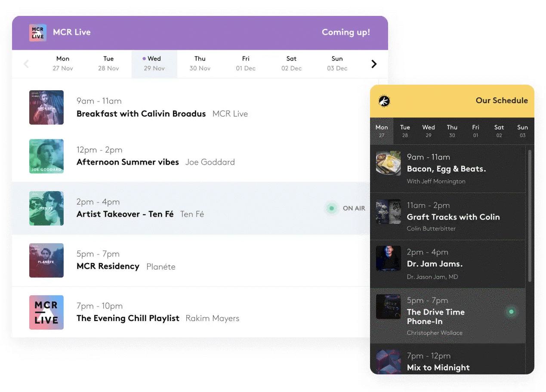Viewport: 546px width, 392px height.
Task: Click the Coming up! header text
Action: [345, 32]
